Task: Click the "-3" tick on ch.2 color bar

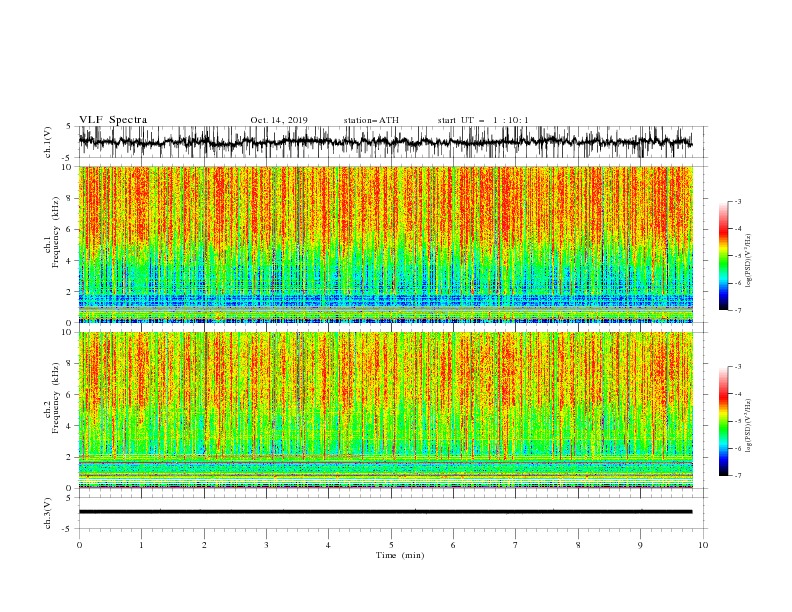Action: click(x=737, y=367)
